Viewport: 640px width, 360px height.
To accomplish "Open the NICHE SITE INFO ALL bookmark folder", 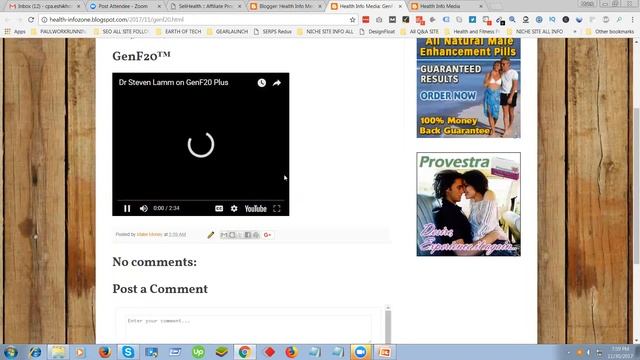I will [x=326, y=31].
